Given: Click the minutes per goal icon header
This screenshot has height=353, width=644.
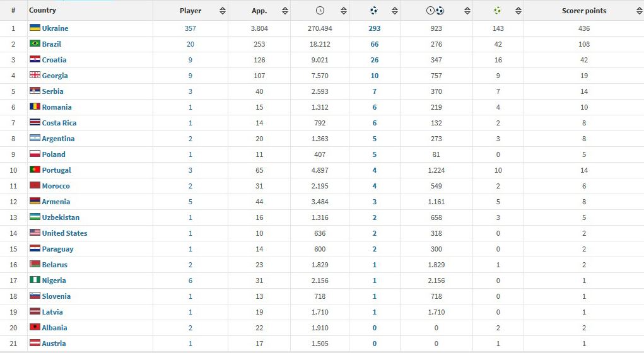Looking at the screenshot, I should click(x=435, y=11).
